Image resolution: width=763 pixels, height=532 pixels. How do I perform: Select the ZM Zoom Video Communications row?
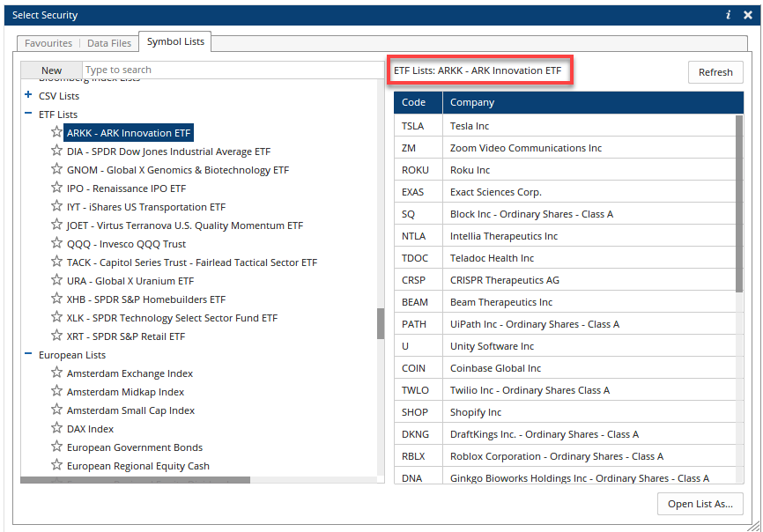click(x=565, y=148)
